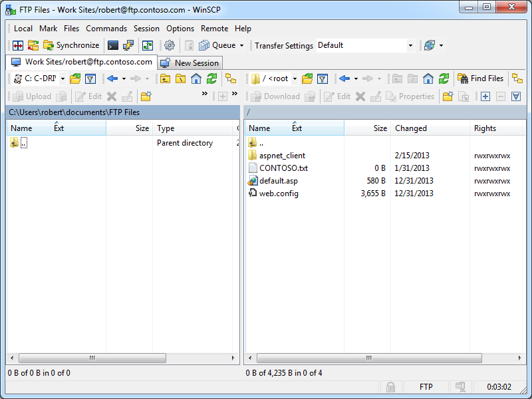Expand the remote root path dropdown
This screenshot has width=532, height=399.
(x=295, y=78)
